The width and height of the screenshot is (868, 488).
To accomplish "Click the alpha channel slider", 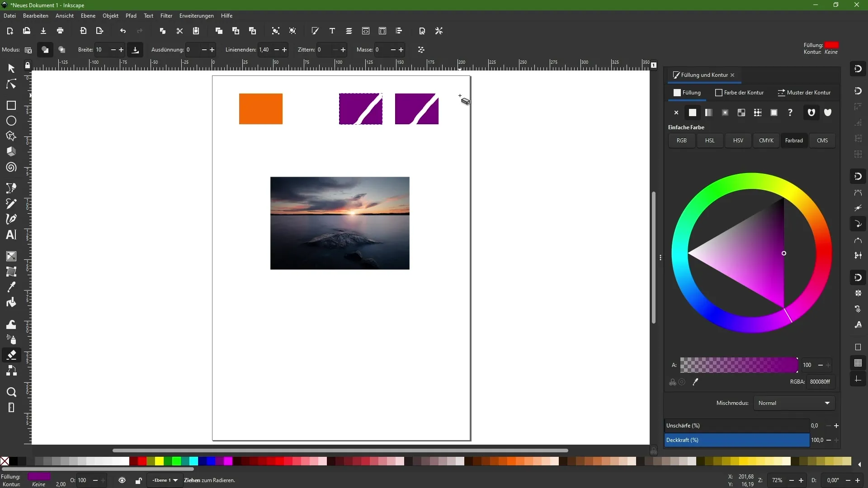I will 739,365.
